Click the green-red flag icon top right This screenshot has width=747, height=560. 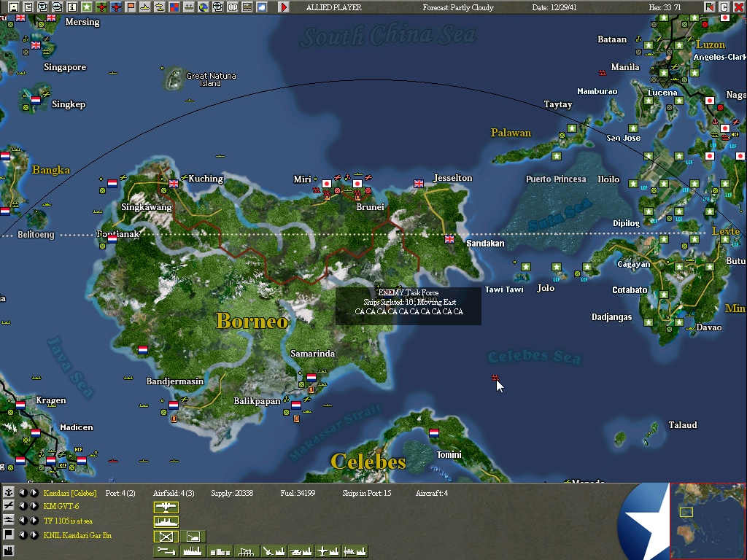click(x=710, y=7)
